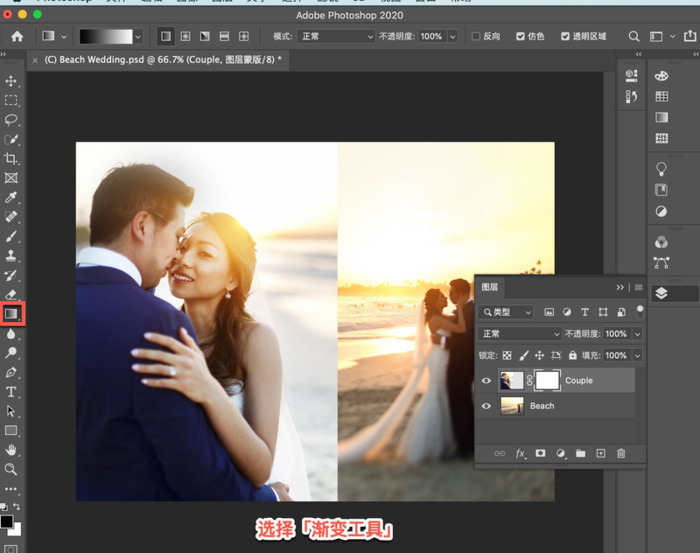Open the 模式 blend mode dropdown in options bar
Screen dimensions: 700x553
coord(337,36)
